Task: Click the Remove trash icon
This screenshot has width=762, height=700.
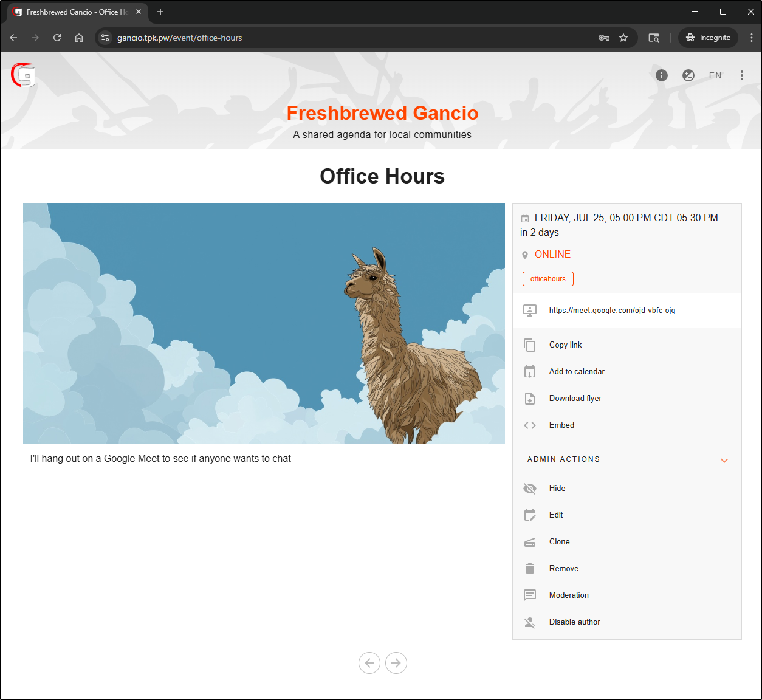Action: tap(530, 569)
